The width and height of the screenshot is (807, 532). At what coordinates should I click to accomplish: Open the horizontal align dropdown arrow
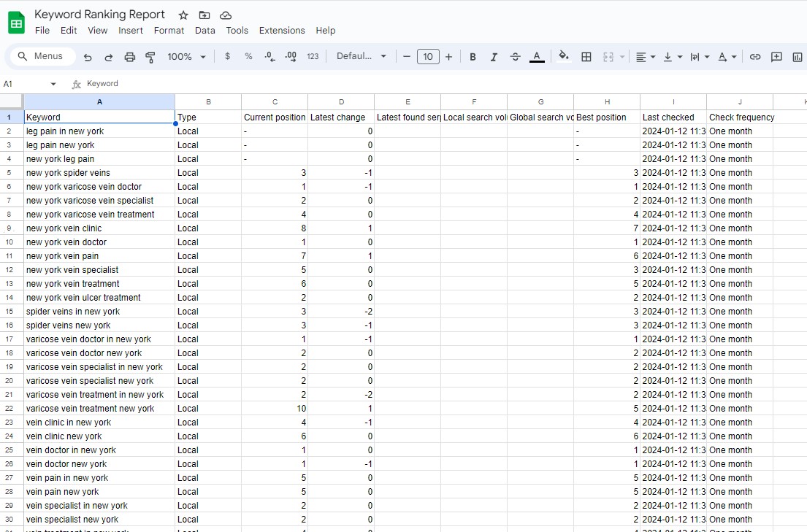[x=653, y=56]
